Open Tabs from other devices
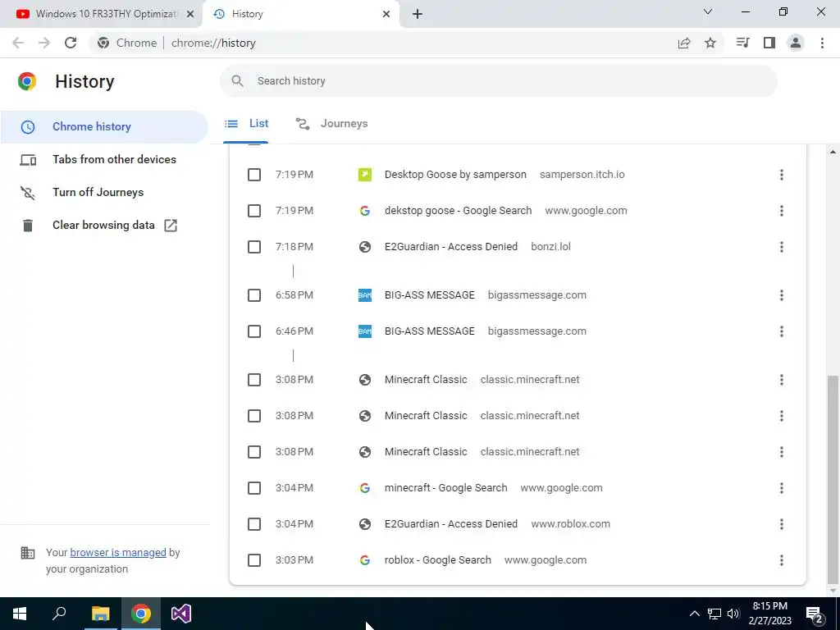Image resolution: width=840 pixels, height=630 pixels. (x=104, y=160)
